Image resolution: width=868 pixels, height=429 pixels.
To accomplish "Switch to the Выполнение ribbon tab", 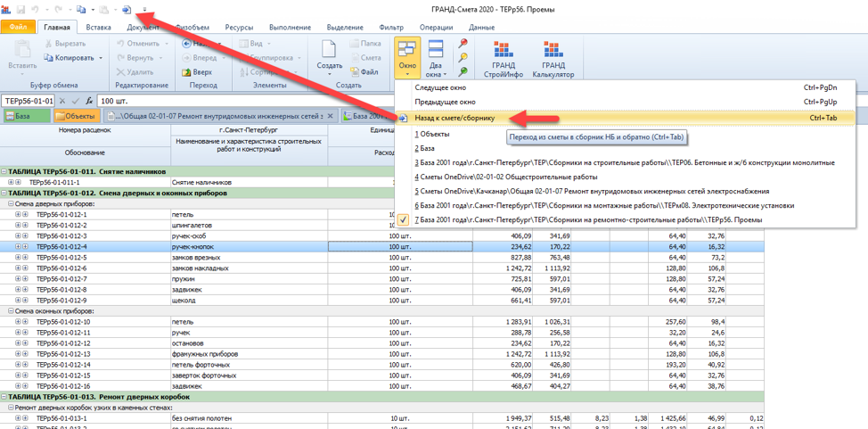I will click(x=290, y=27).
